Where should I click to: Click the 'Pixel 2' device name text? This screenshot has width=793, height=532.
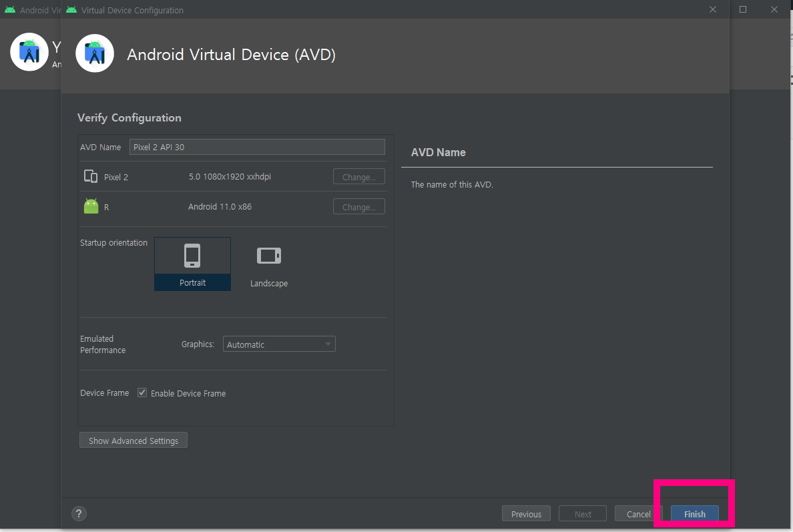click(116, 177)
